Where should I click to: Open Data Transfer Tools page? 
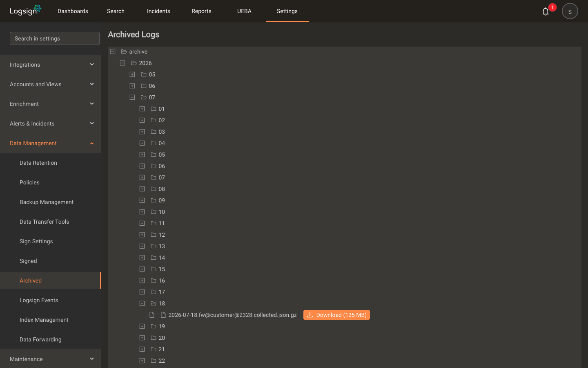point(44,222)
